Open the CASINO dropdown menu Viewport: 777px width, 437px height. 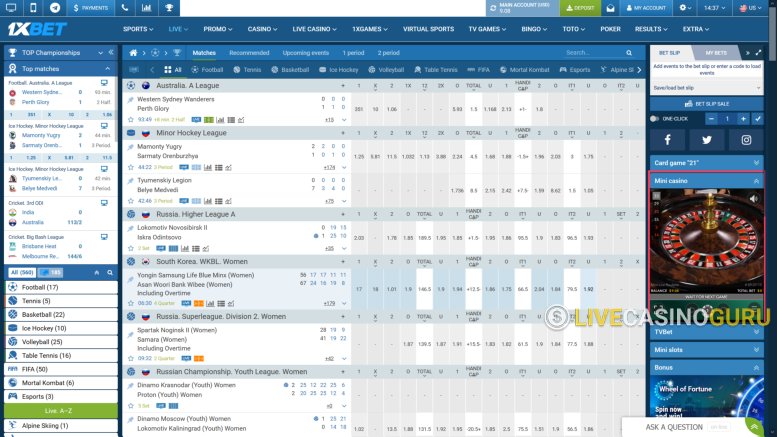[262, 29]
